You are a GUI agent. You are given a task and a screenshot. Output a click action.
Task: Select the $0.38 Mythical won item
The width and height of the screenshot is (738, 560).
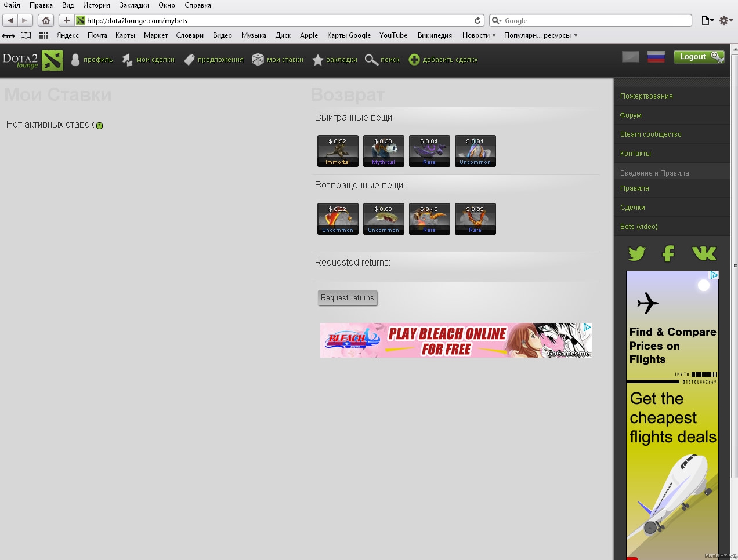click(x=384, y=151)
